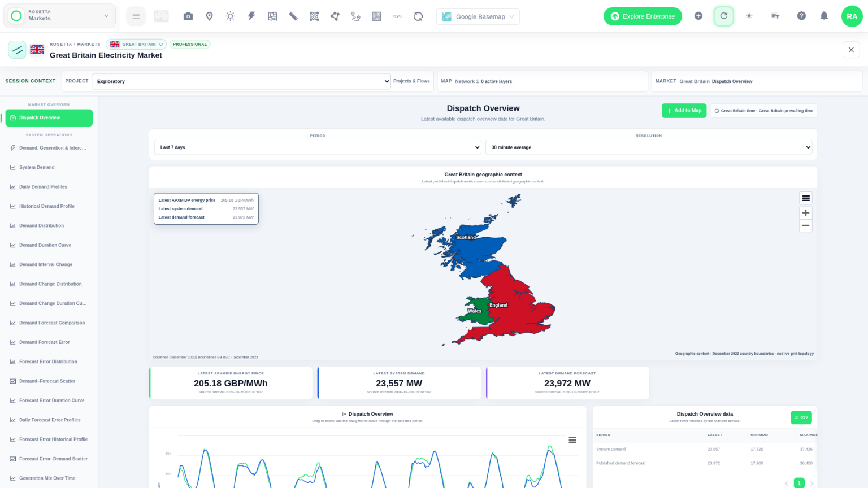Select the ruler measure tool
Image resolution: width=868 pixels, height=488 pixels.
(x=293, y=16)
